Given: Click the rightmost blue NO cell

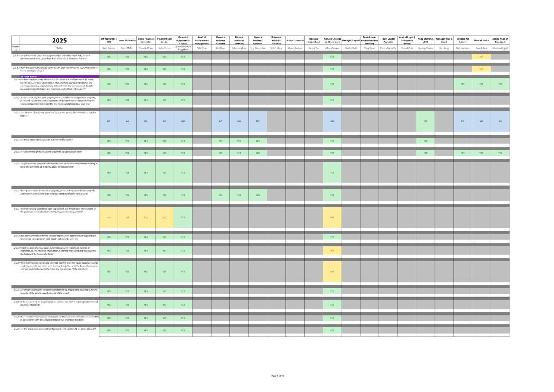Looking at the screenshot, I should [500, 122].
